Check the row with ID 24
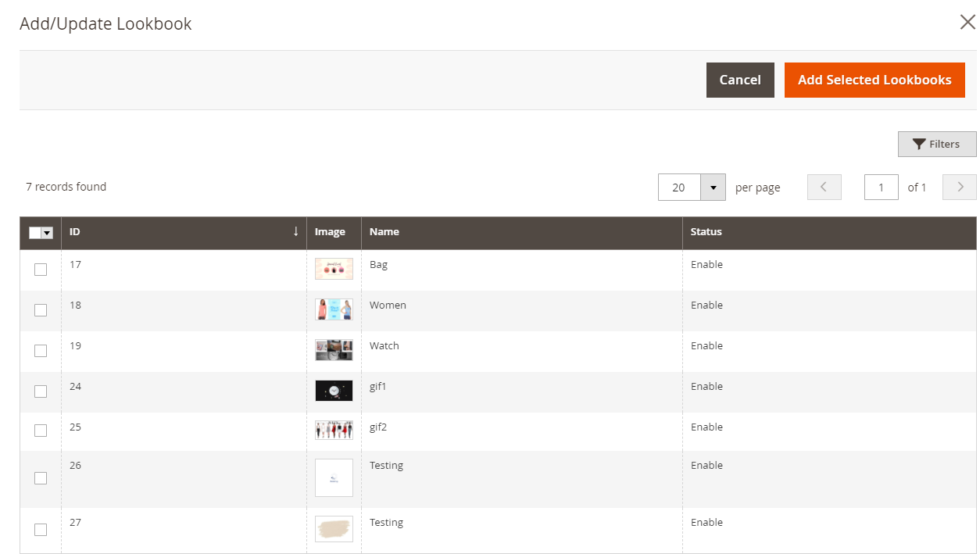This screenshot has width=980, height=554. coord(41,391)
